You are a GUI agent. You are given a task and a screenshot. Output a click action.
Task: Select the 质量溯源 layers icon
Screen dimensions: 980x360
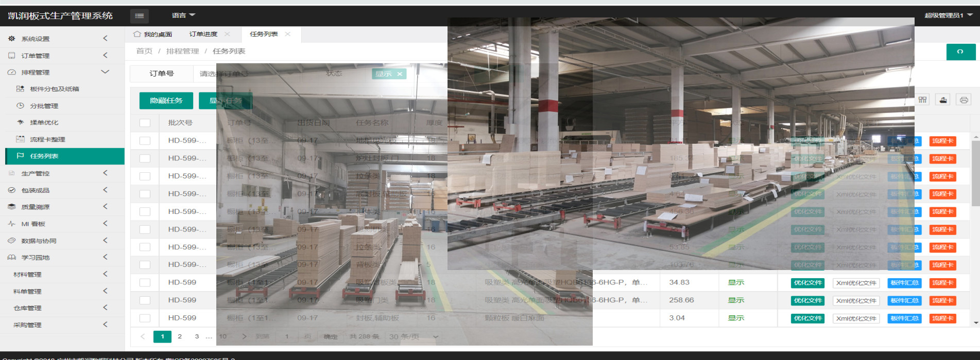(11, 207)
